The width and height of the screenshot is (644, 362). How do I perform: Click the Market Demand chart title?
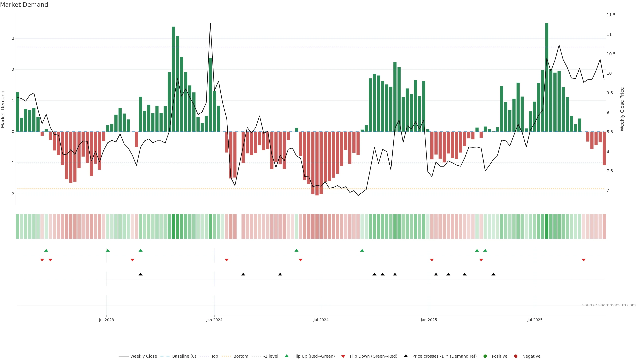[24, 5]
